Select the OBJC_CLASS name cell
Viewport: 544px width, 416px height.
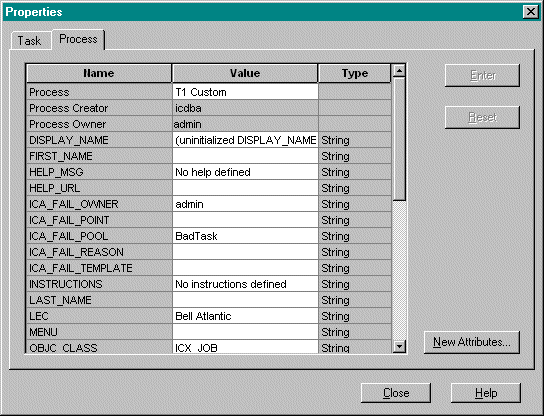[x=99, y=347]
